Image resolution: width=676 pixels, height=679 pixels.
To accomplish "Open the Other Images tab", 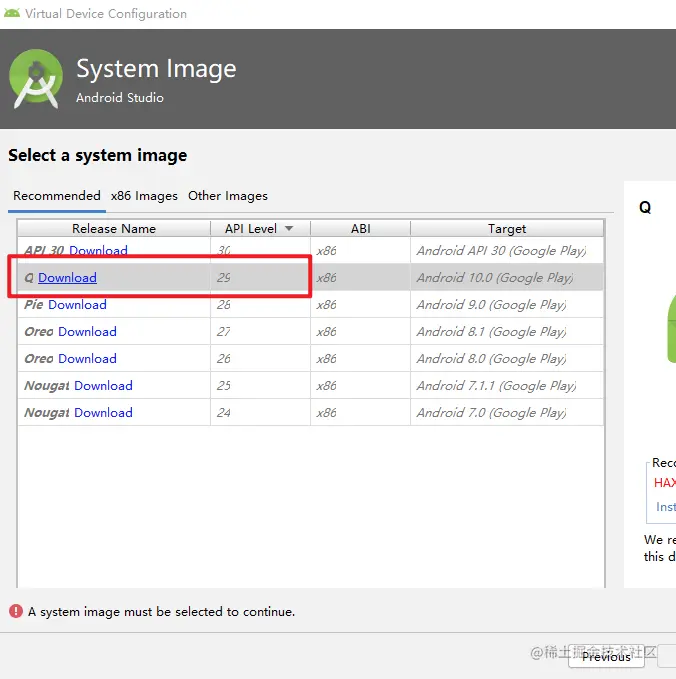I will click(x=228, y=196).
